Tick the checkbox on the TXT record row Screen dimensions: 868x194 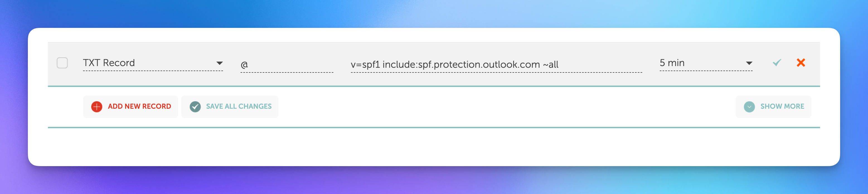tap(62, 63)
